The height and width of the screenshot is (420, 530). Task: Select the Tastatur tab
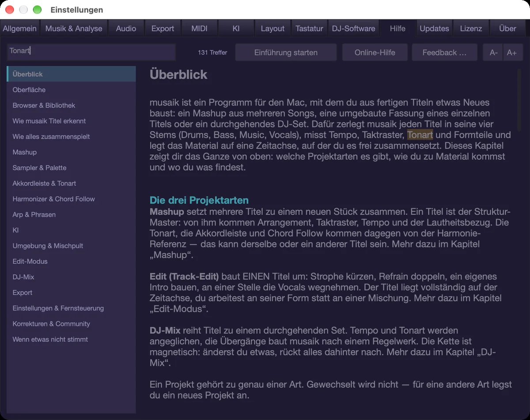coord(309,28)
